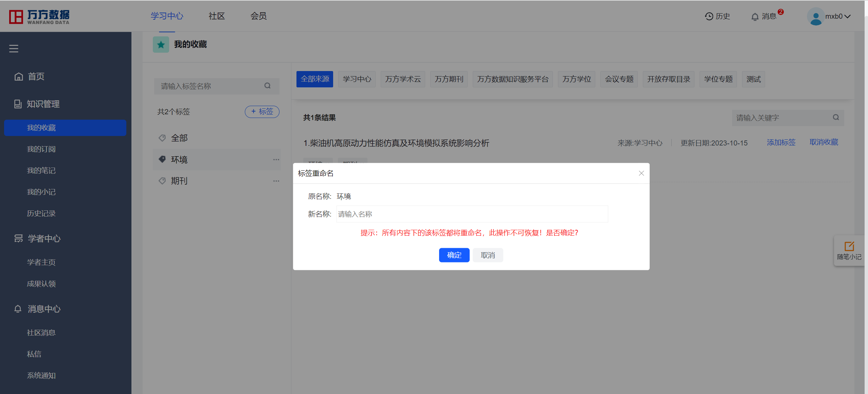The height and width of the screenshot is (394, 868).
Task: Expand the mxb0 user dropdown arrow
Action: [x=848, y=16]
